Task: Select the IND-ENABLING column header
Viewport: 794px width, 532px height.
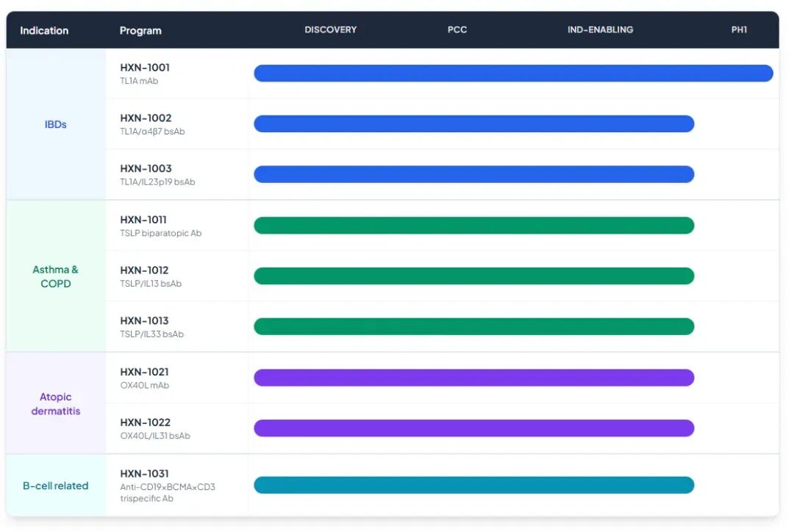Action: click(x=600, y=30)
